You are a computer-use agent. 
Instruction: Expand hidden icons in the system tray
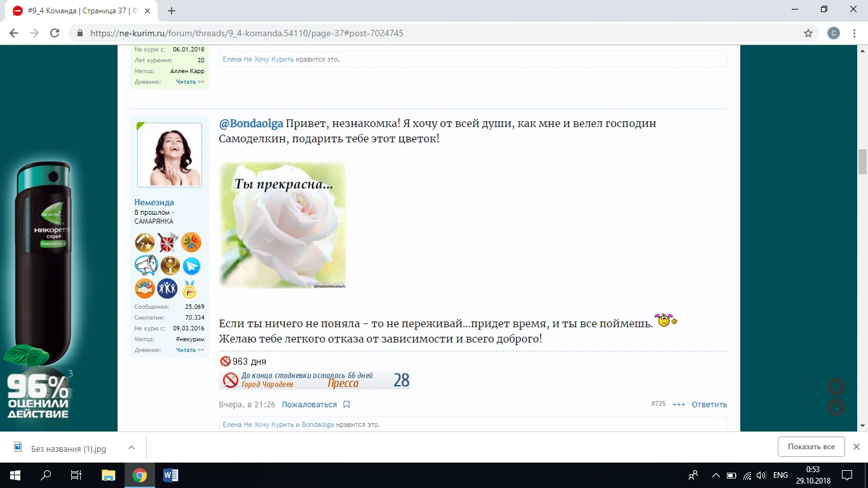pyautogui.click(x=715, y=475)
